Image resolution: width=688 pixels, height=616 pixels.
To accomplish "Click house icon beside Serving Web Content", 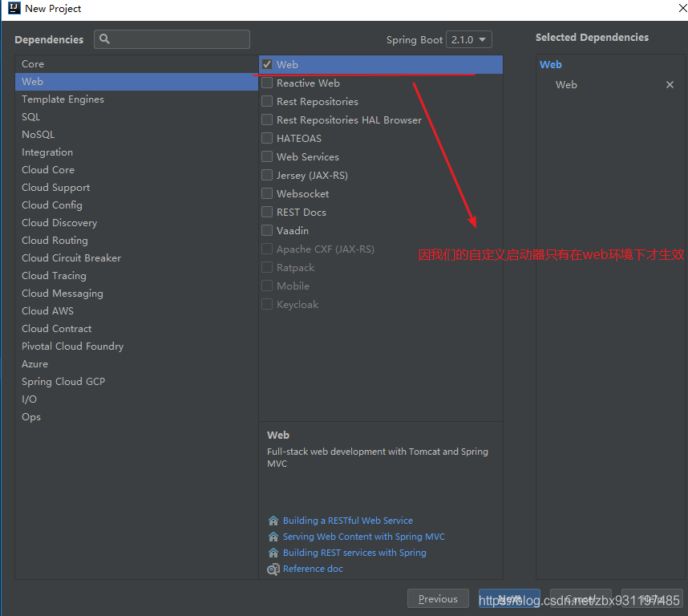I will [x=273, y=537].
